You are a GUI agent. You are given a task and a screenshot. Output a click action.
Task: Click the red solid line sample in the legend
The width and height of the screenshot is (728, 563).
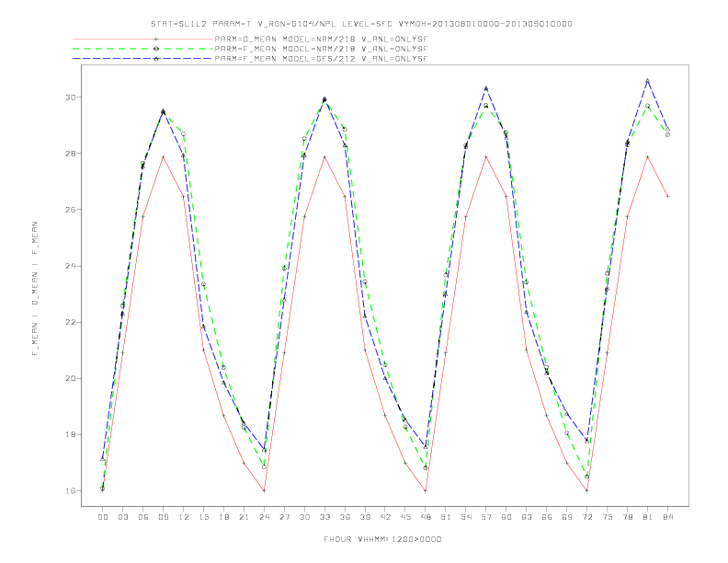tap(142, 39)
